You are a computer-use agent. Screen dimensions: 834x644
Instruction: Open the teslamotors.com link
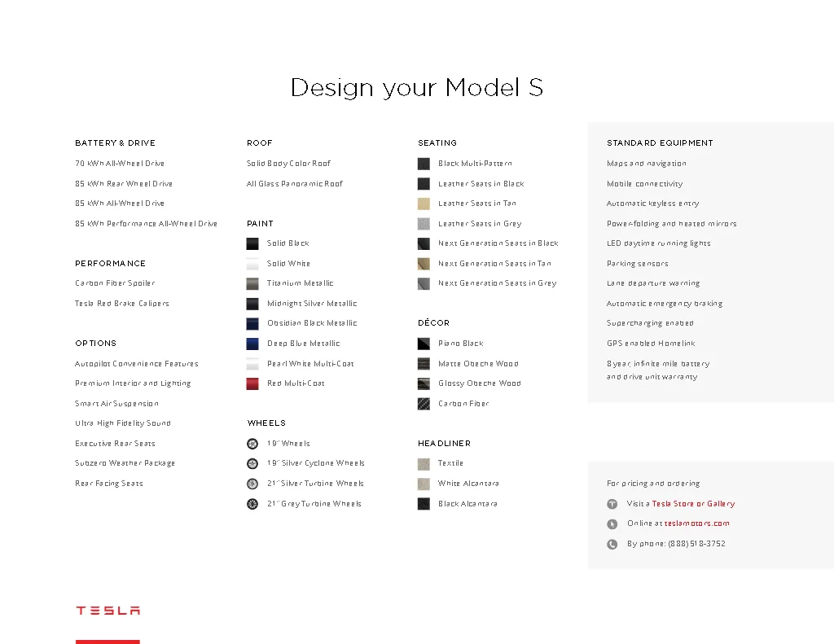point(697,524)
